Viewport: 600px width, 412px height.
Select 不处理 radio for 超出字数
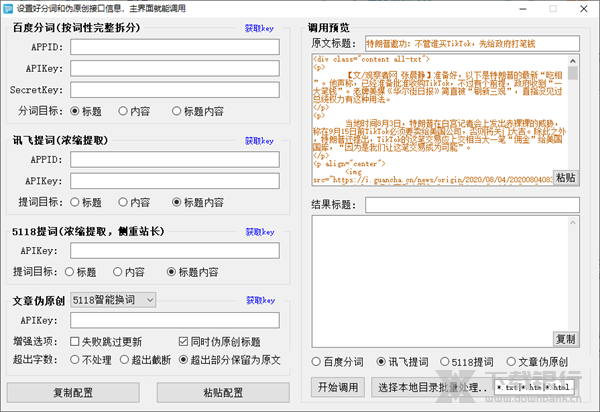pos(91,360)
